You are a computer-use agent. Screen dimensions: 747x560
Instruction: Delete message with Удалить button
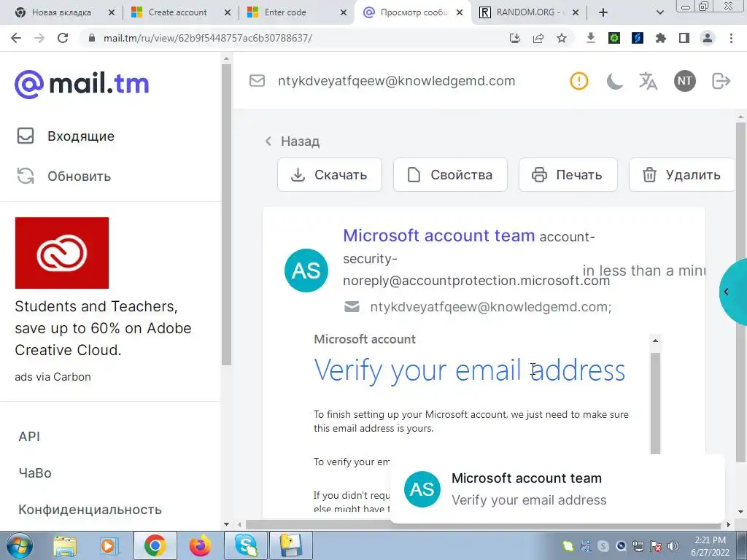tap(682, 175)
